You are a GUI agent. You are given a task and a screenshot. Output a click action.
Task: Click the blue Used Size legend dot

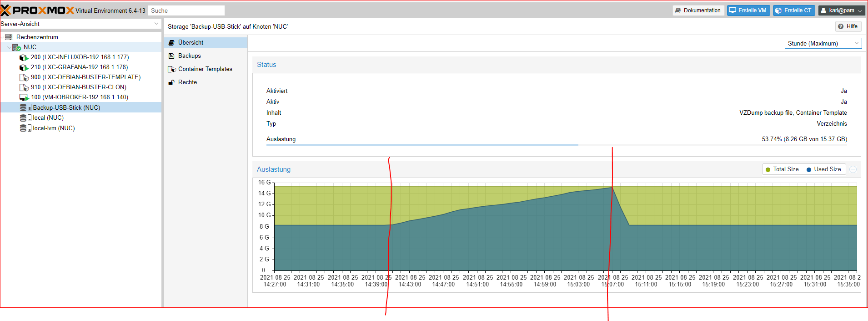[809, 170]
